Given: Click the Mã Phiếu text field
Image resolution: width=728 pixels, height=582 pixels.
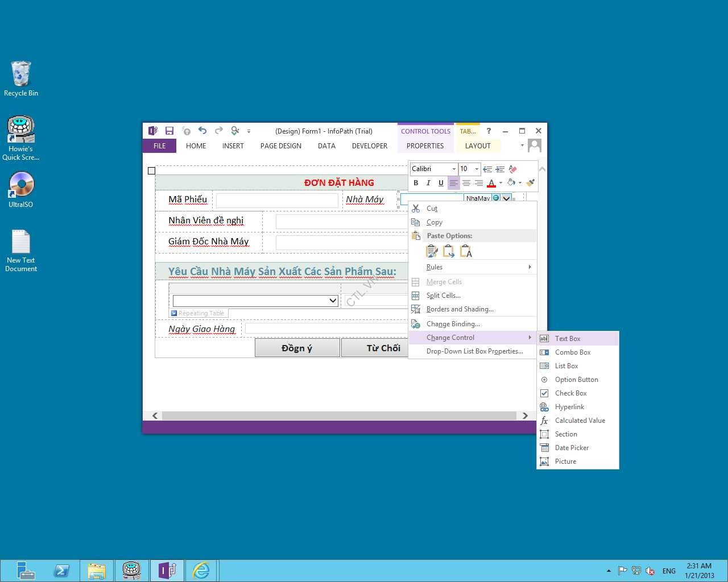Looking at the screenshot, I should 277,200.
